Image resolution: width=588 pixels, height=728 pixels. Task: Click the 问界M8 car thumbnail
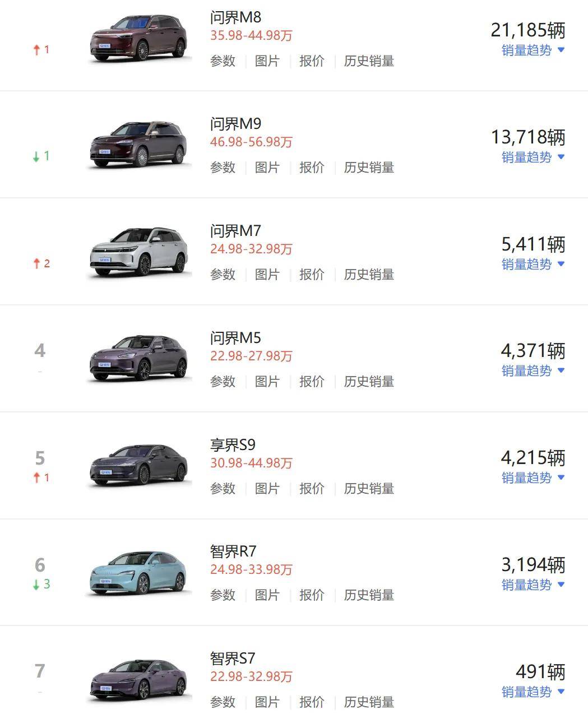point(138,39)
